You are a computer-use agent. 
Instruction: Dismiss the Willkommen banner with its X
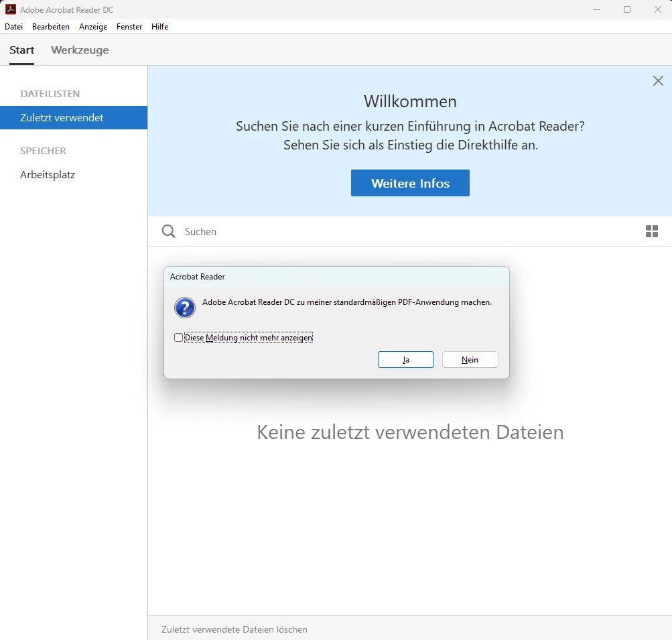[x=658, y=81]
